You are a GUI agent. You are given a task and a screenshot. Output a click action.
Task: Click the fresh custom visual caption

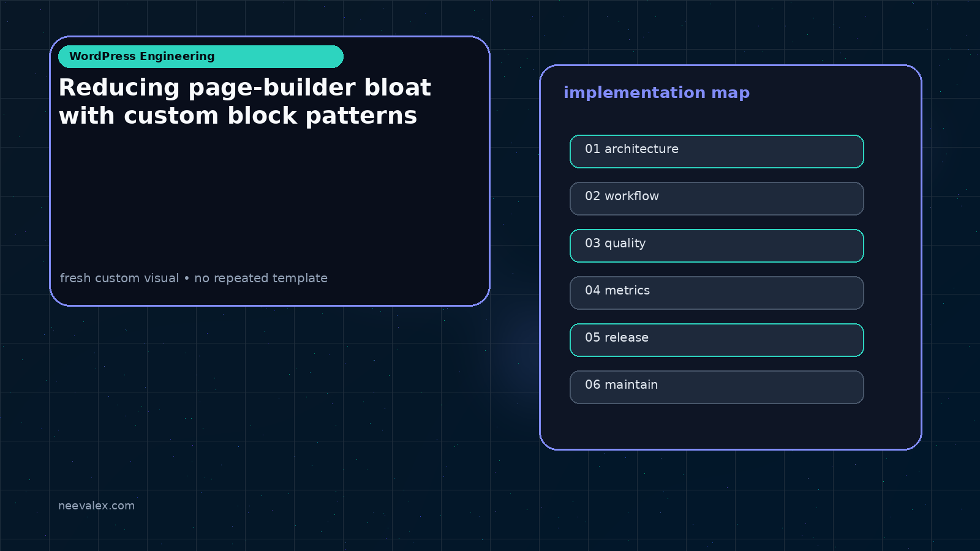click(x=194, y=278)
